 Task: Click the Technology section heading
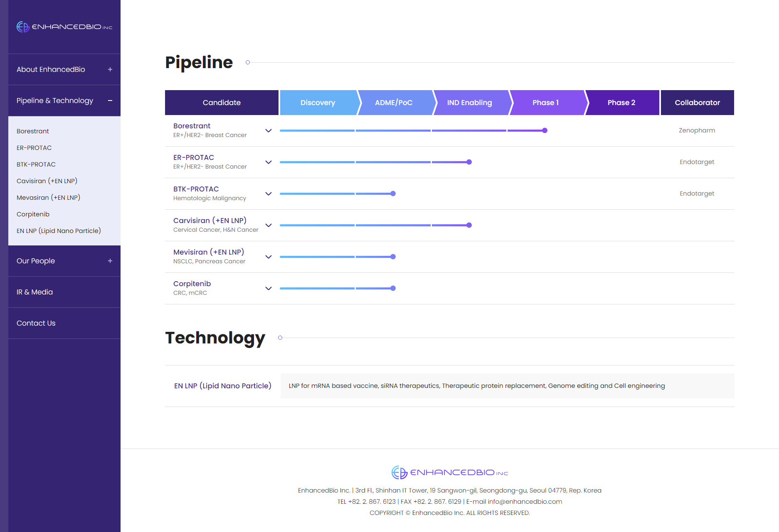215,338
